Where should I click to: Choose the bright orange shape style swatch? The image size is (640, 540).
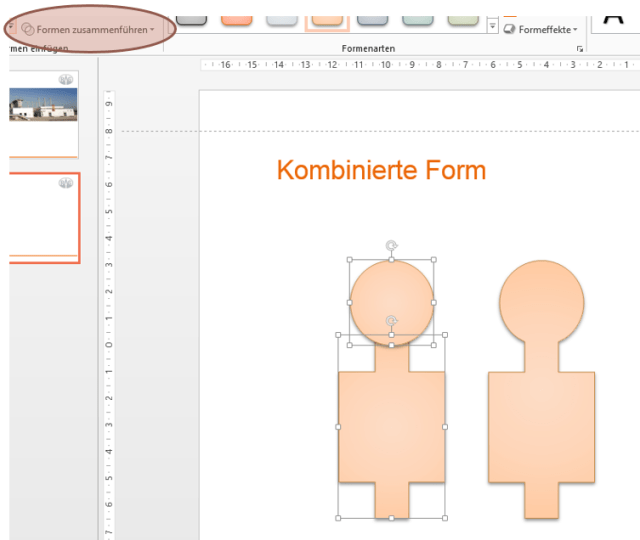coord(236,20)
